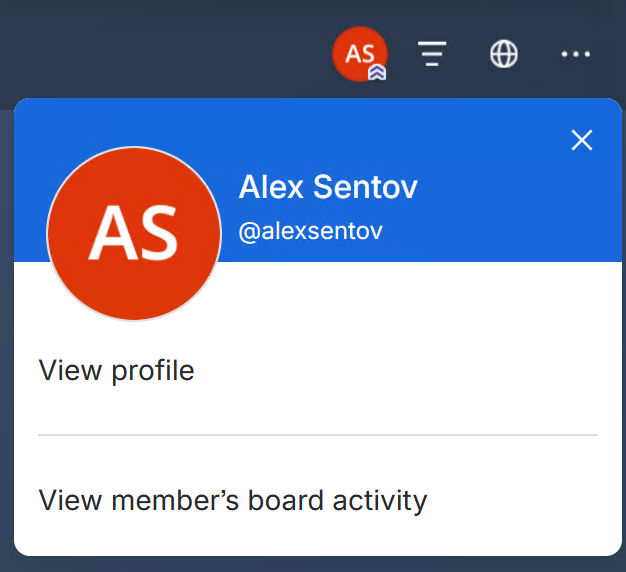The image size is (626, 572).
Task: Open the board filter icon
Action: pyautogui.click(x=432, y=53)
